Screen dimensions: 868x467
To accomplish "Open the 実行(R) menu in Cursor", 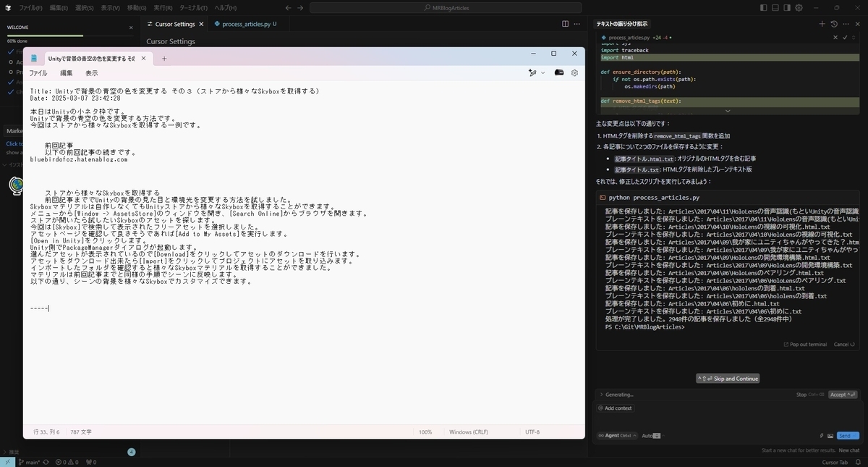I will point(163,7).
